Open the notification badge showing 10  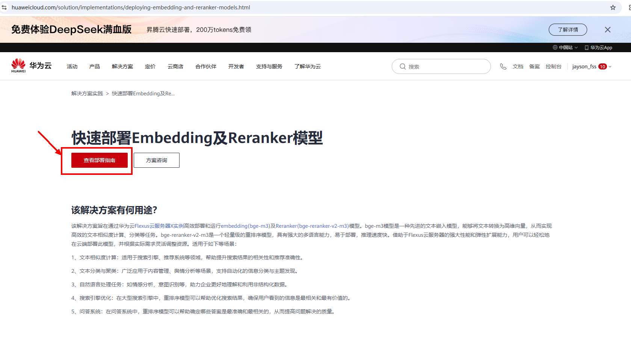602,66
